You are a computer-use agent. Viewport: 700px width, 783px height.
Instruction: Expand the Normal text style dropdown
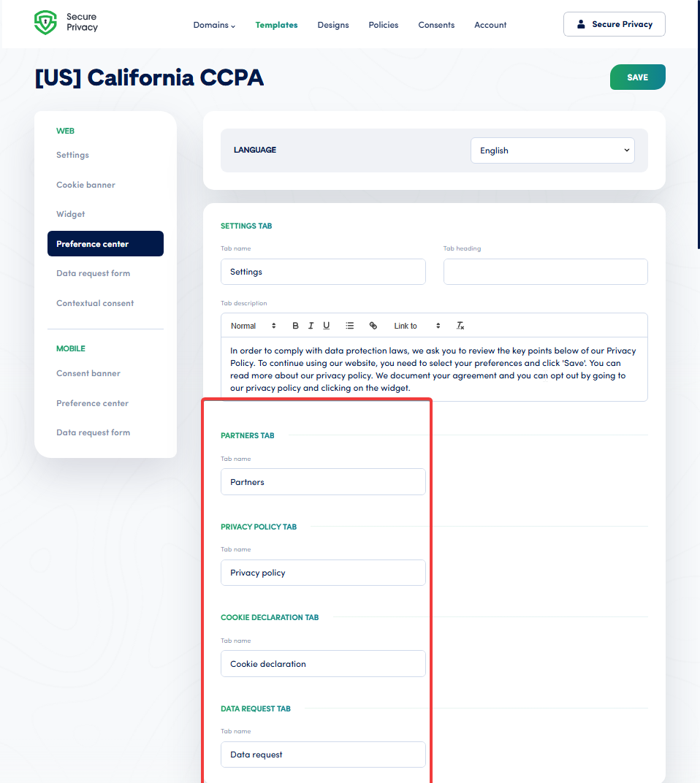tap(253, 326)
